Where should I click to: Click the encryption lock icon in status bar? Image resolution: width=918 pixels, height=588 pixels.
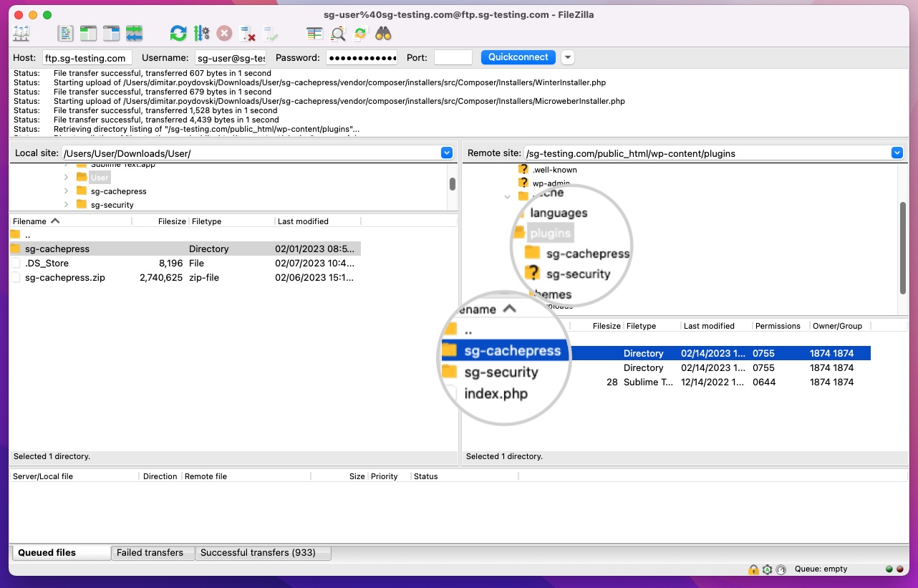click(x=753, y=569)
